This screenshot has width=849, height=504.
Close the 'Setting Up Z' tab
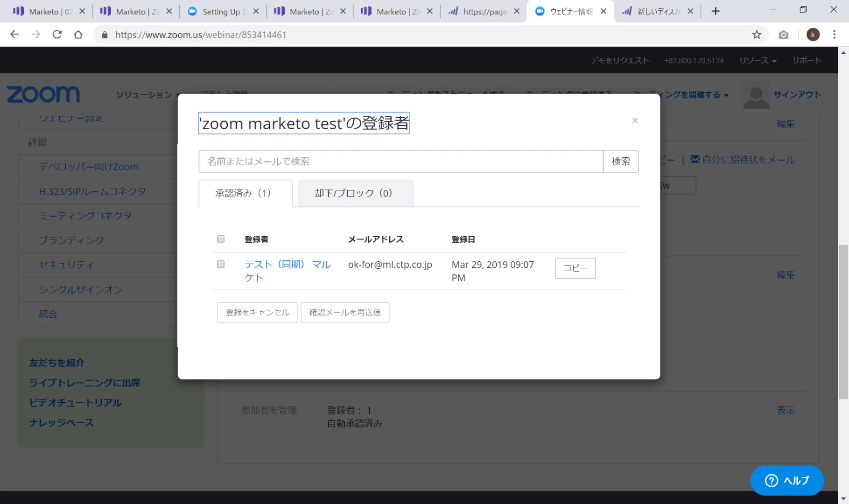[x=256, y=11]
